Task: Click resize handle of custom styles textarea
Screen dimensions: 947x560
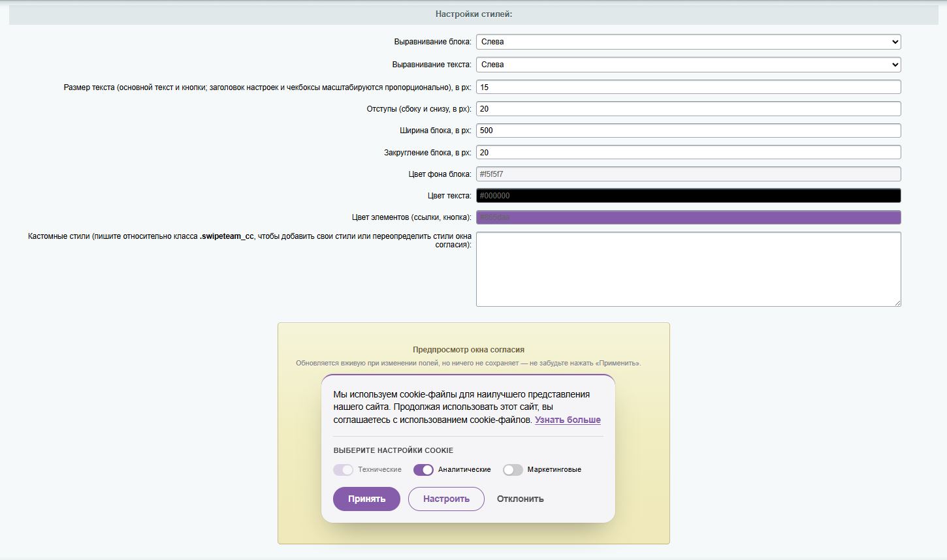Action: [x=897, y=303]
